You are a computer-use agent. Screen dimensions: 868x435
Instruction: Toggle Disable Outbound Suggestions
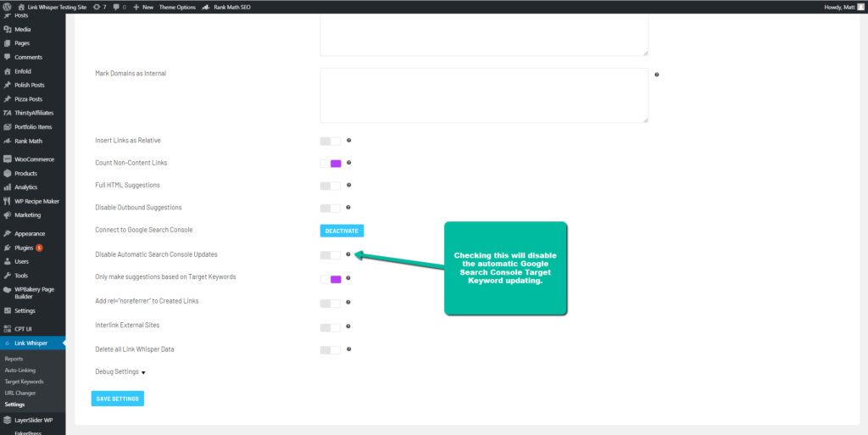pyautogui.click(x=331, y=208)
